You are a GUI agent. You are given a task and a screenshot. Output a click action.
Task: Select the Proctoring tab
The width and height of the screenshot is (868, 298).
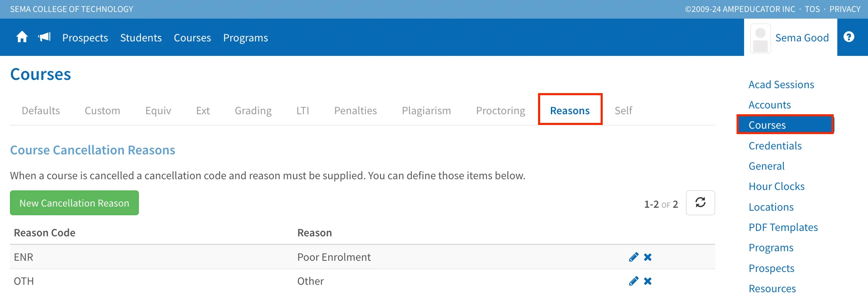(x=500, y=111)
